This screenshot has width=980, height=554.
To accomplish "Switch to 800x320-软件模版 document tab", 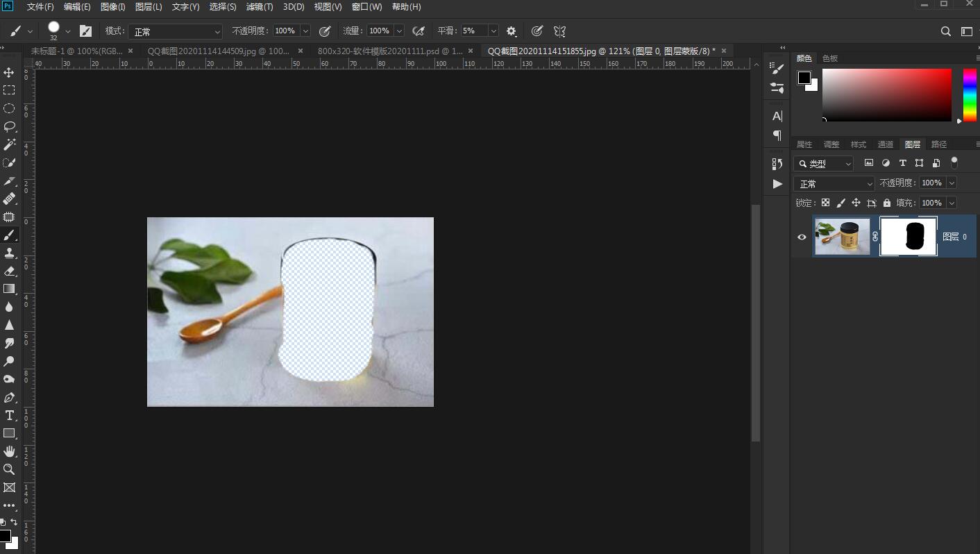I will [x=389, y=51].
